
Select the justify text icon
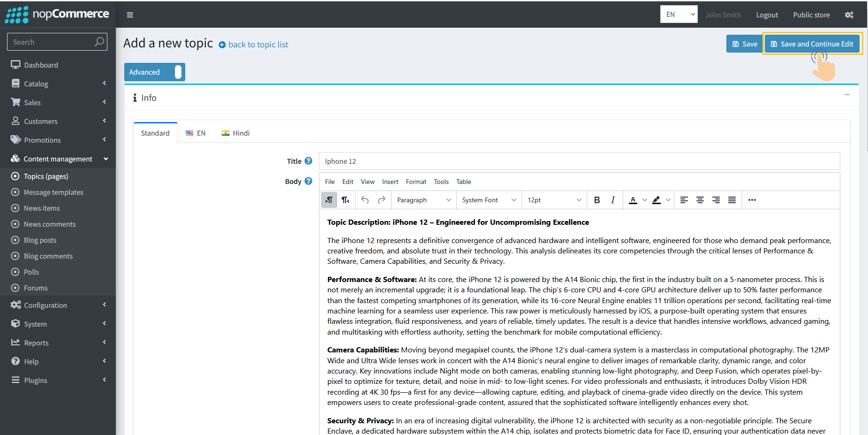pyautogui.click(x=732, y=199)
